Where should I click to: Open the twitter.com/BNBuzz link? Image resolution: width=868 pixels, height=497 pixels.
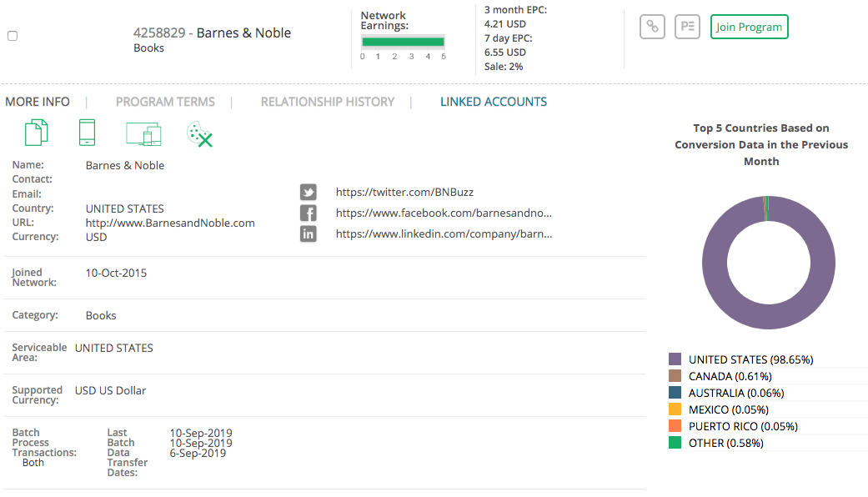point(404,192)
